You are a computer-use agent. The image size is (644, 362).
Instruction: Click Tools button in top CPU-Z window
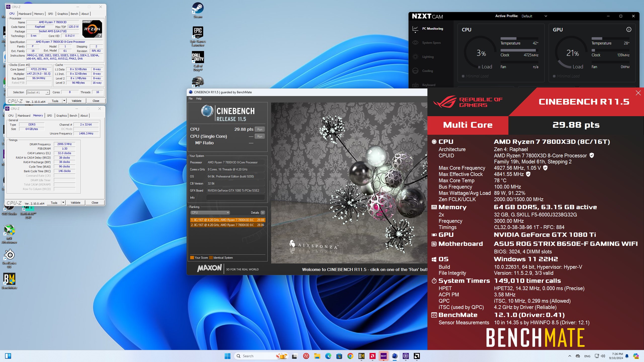(55, 101)
